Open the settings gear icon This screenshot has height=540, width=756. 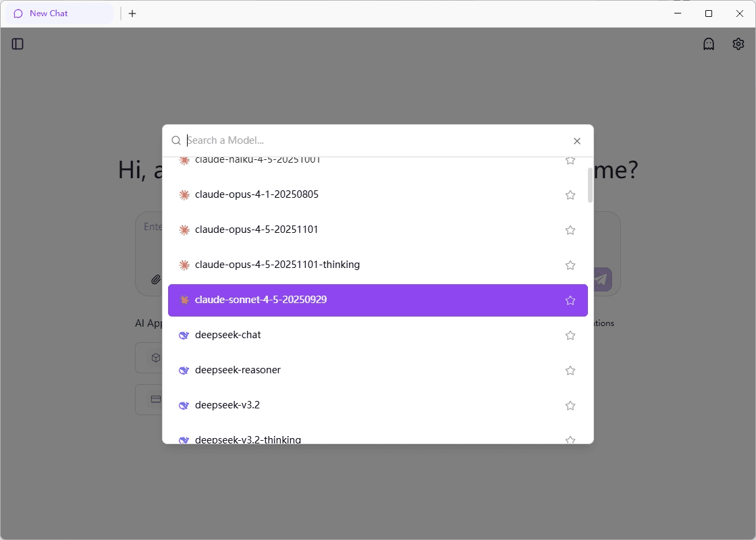pos(738,43)
